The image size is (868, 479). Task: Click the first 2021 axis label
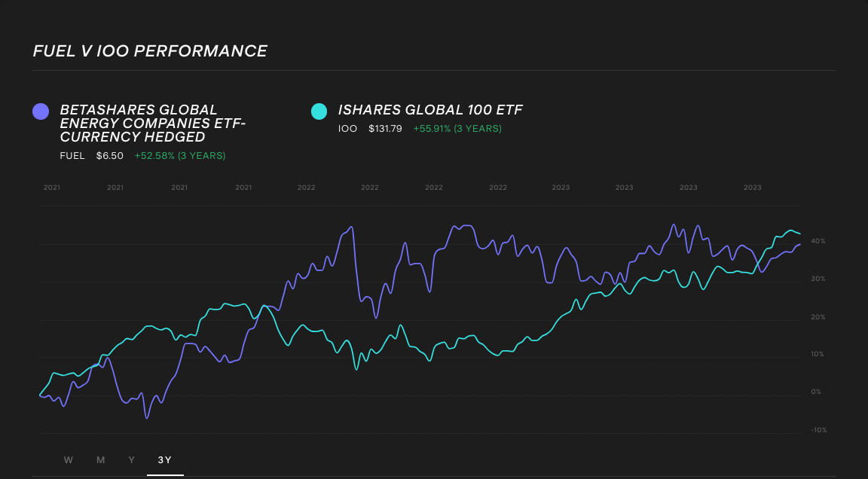[52, 188]
